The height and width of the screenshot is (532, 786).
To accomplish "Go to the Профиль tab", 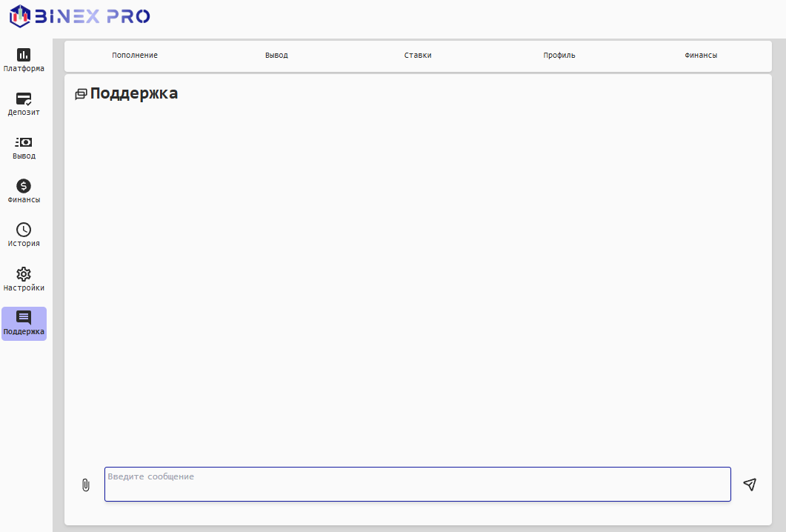I will coord(559,56).
